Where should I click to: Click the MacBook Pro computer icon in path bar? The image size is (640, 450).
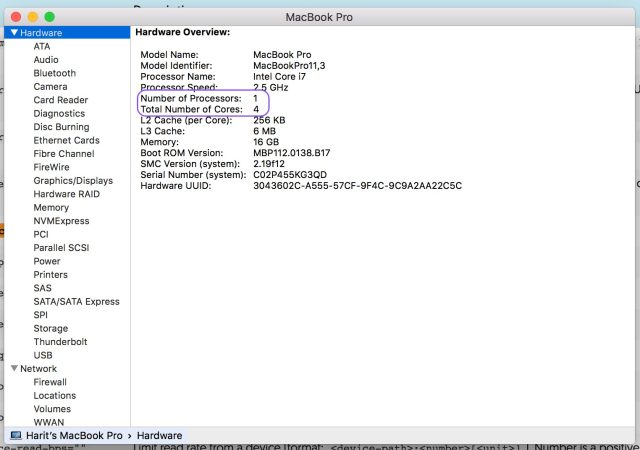point(16,435)
